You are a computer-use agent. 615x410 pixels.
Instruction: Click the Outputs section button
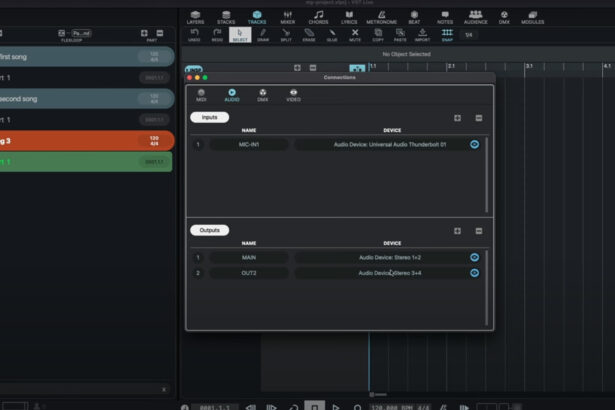[209, 230]
